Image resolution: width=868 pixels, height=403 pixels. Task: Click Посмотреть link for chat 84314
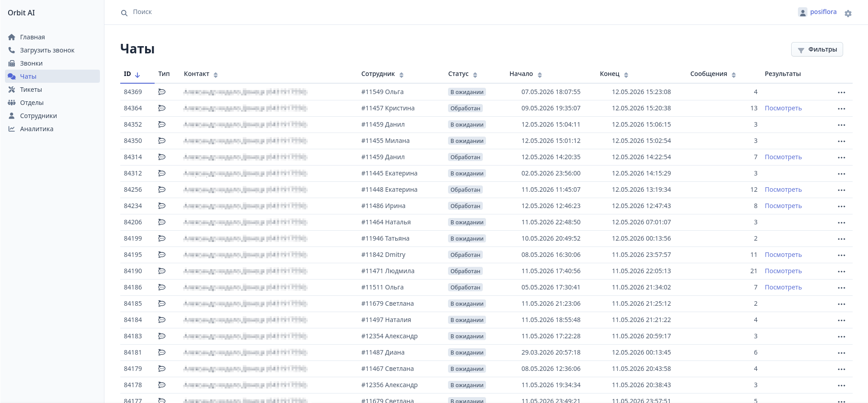point(783,157)
